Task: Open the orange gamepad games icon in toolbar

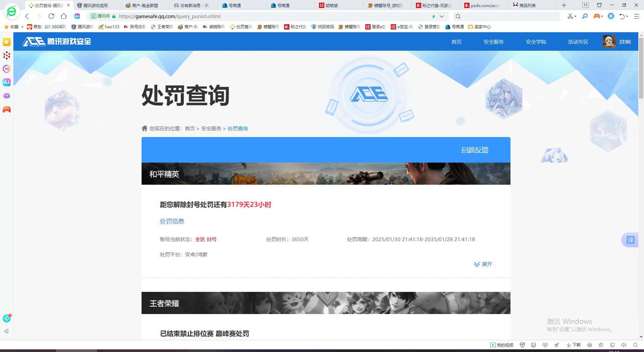Action: (x=597, y=16)
